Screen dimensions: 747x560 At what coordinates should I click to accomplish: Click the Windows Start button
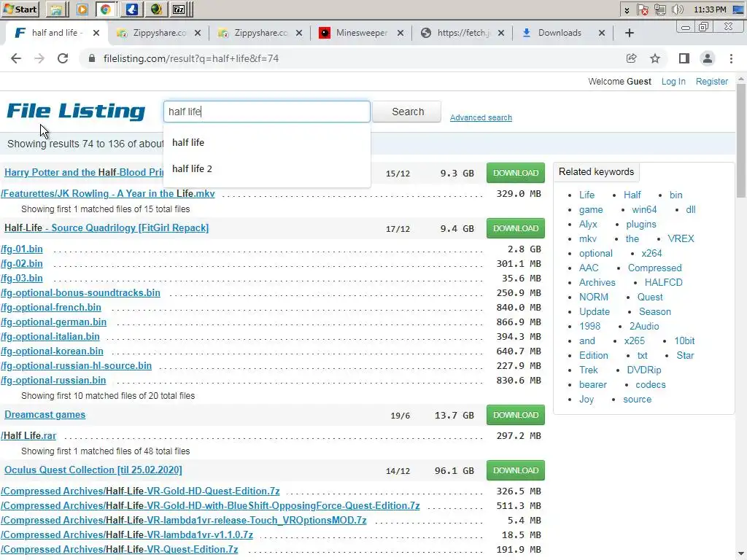click(20, 9)
